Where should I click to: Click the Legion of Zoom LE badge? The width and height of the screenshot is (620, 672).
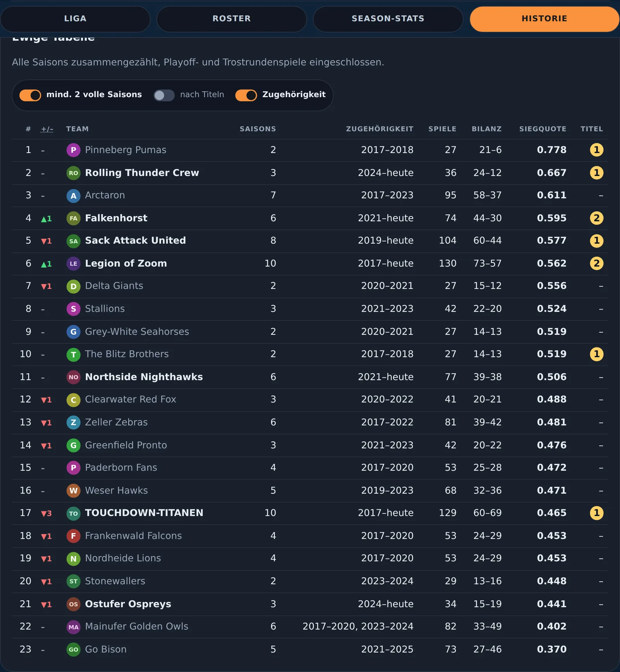click(x=73, y=264)
